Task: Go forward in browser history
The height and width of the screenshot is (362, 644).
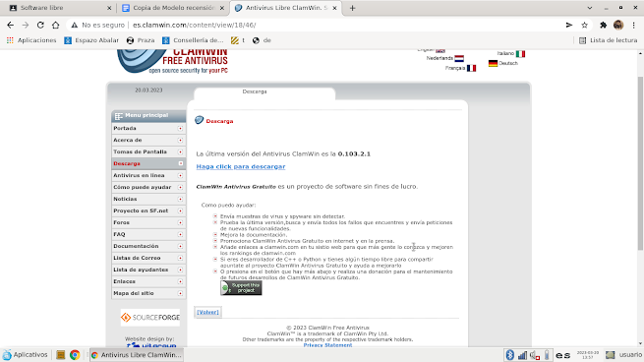Action: tap(26, 25)
